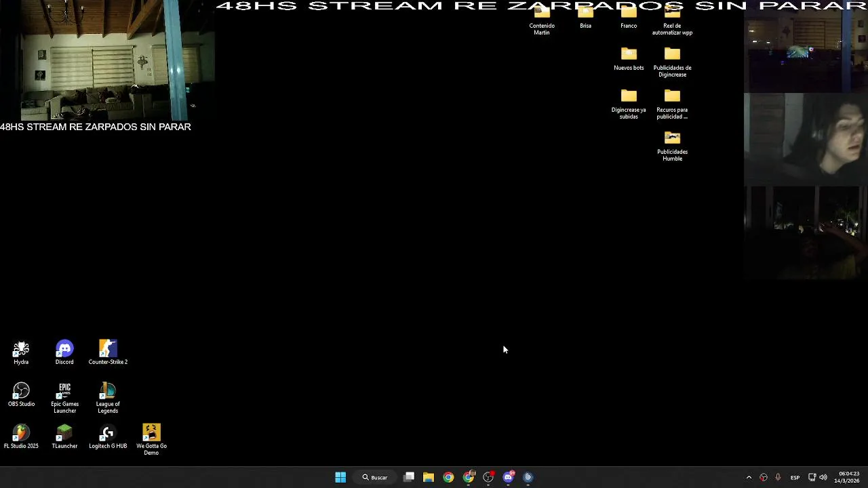Open the volume tray icon
This screenshot has height=488, width=868.
click(823, 477)
